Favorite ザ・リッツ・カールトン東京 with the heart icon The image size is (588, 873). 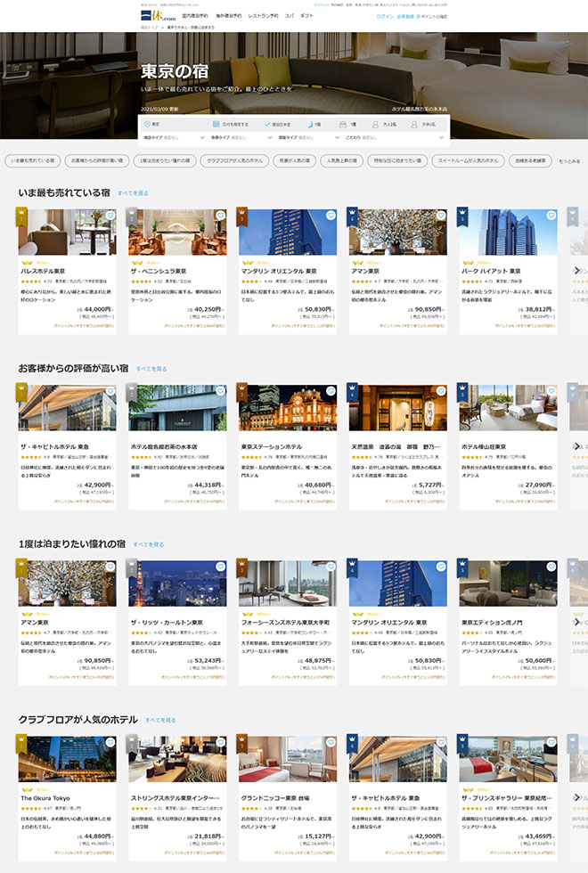tap(221, 567)
